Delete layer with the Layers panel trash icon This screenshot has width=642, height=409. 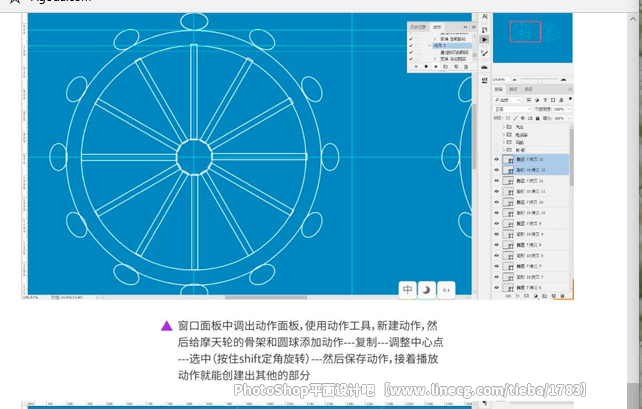point(563,296)
